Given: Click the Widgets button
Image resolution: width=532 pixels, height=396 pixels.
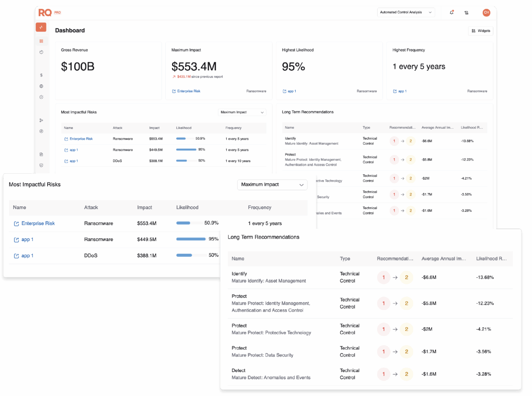Looking at the screenshot, I should click(x=480, y=31).
